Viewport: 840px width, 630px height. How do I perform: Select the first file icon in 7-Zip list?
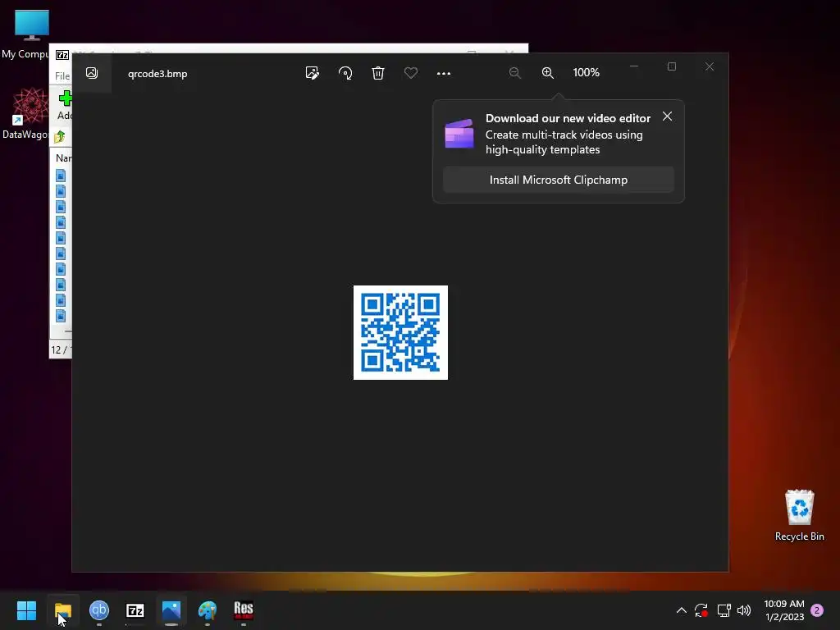(61, 176)
